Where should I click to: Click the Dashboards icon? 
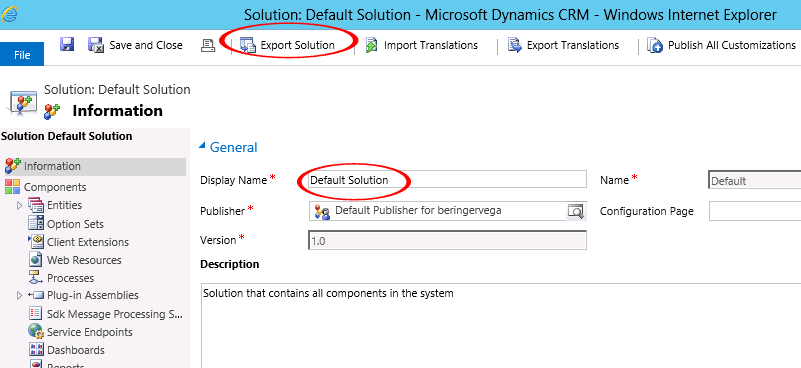[x=36, y=350]
